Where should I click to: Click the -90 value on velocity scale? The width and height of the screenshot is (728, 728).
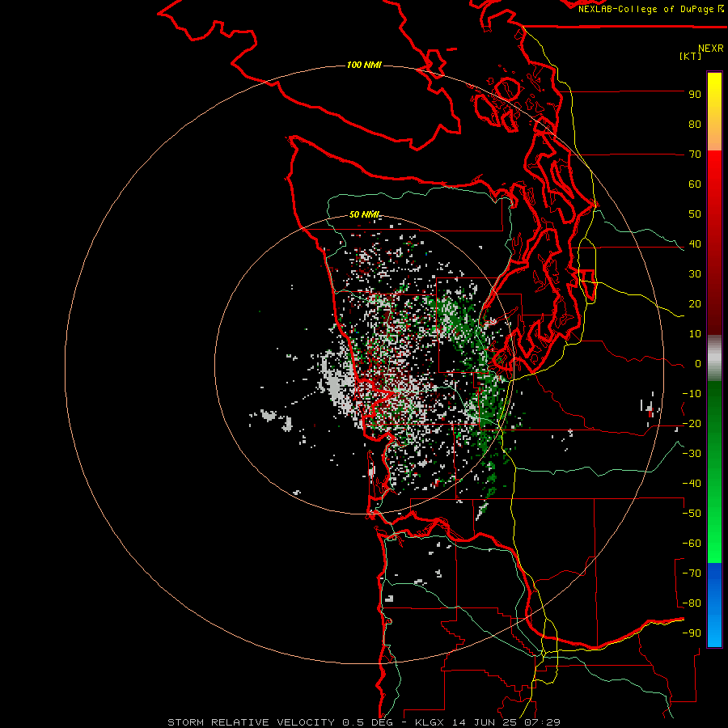[x=692, y=633]
